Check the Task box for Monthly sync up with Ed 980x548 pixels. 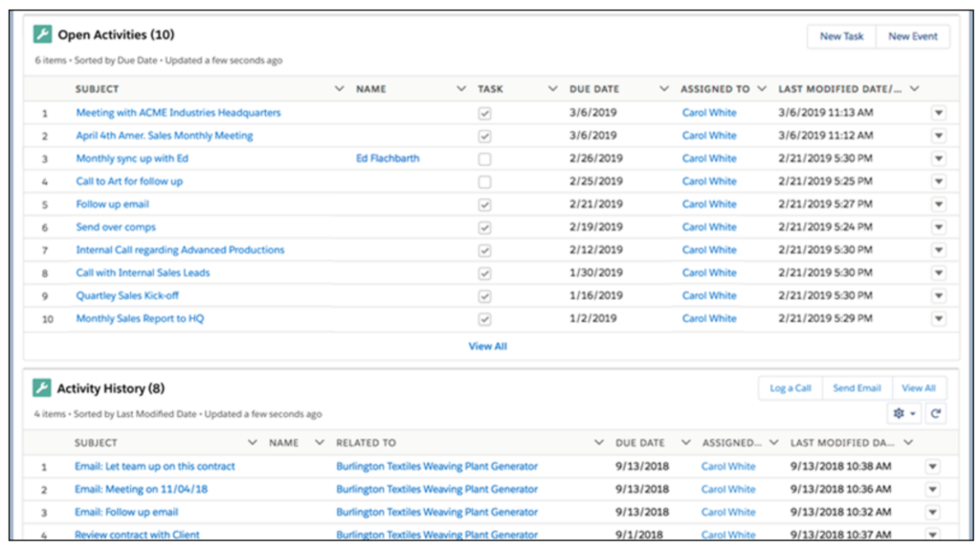[x=484, y=159]
